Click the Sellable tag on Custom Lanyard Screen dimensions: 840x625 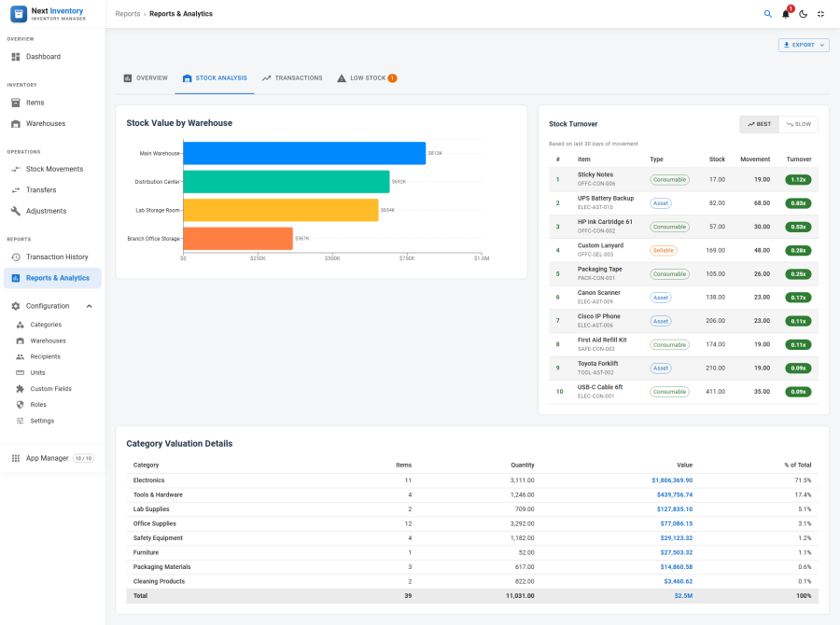(x=664, y=251)
